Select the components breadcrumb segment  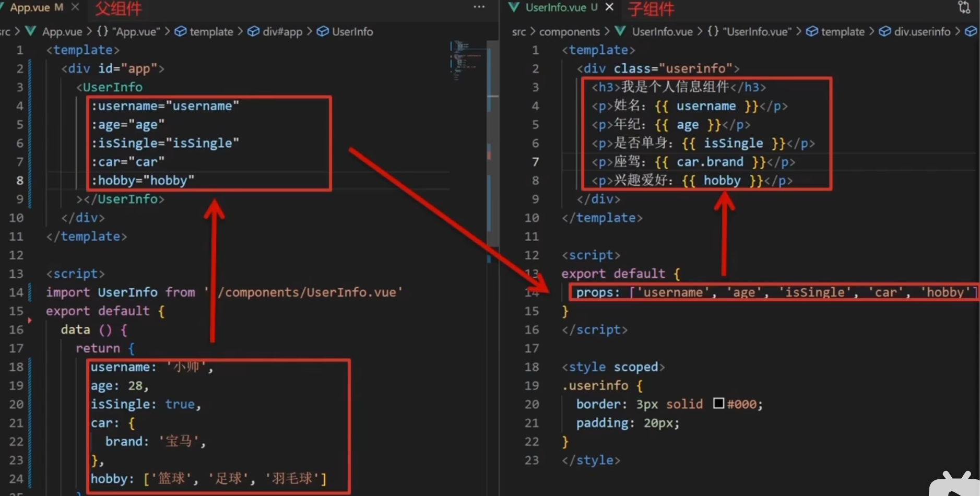point(570,31)
